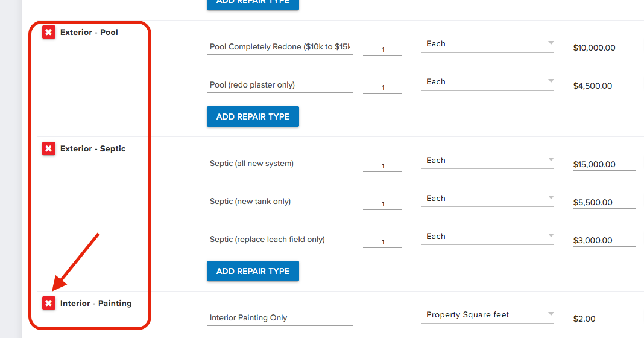Edit the $3,000.00 leach field price
Viewport: 644px width, 338px height.
coord(604,241)
